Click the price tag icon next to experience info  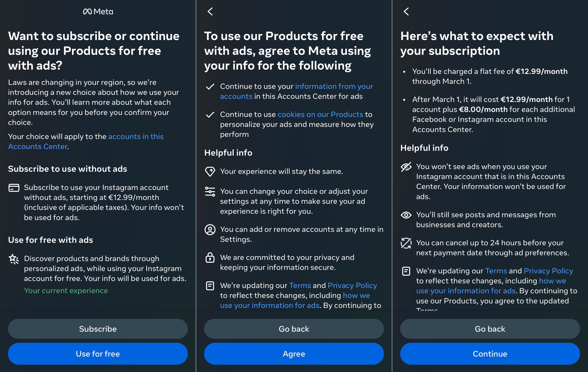(x=210, y=172)
